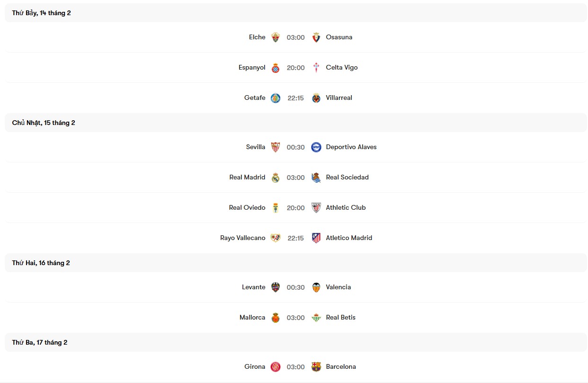This screenshot has height=383, width=588.
Task: Click the Elche club crest
Action: pos(276,37)
